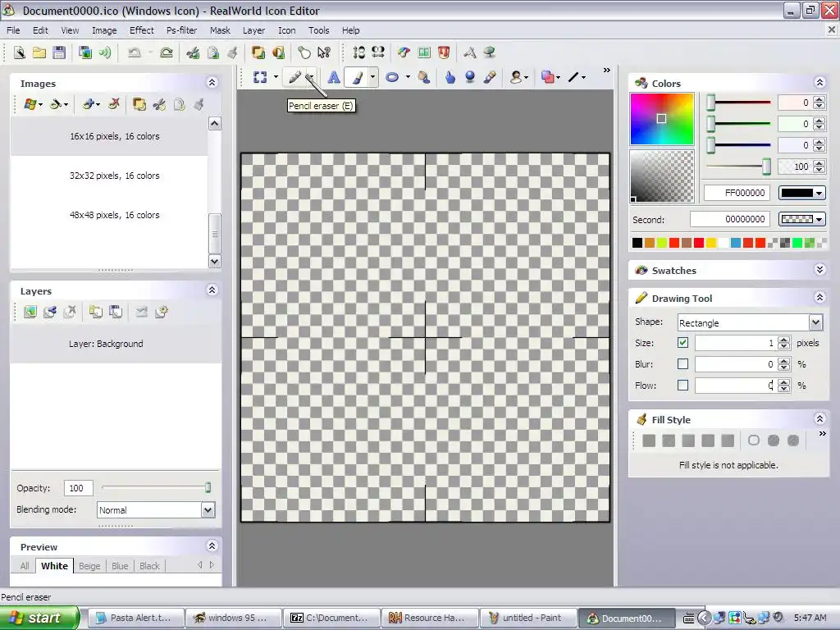
Task: Select the Flood fill bucket tool
Action: click(x=424, y=77)
